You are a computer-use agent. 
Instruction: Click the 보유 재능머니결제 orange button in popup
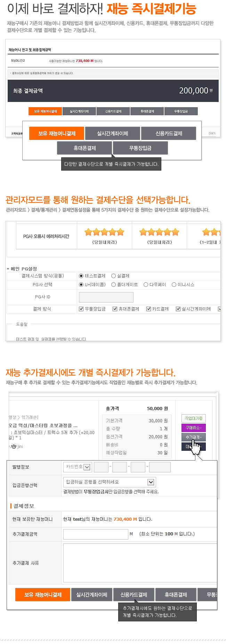pos(57,133)
